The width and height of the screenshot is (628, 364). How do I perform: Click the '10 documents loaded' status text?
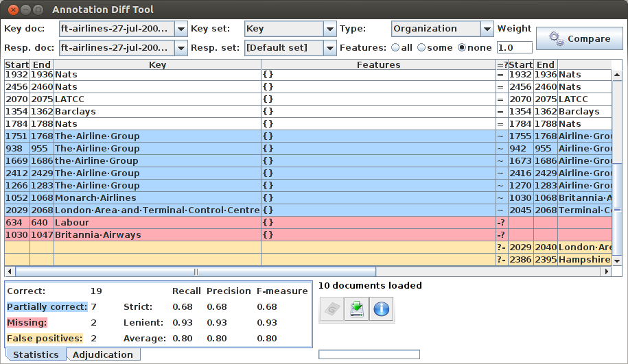click(x=370, y=286)
